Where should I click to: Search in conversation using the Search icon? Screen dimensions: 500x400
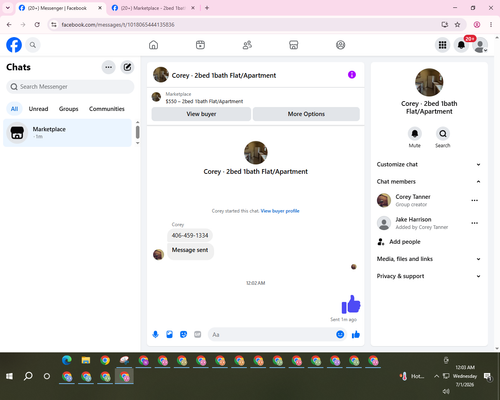[x=443, y=134]
